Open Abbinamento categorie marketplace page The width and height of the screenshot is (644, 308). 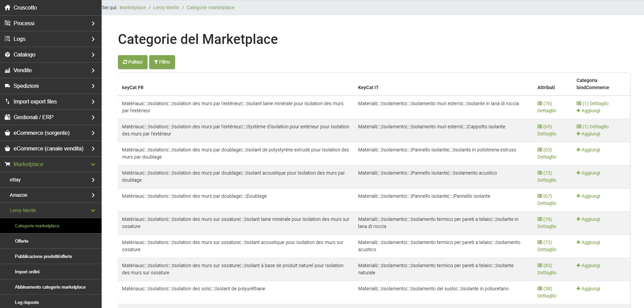tap(50, 287)
